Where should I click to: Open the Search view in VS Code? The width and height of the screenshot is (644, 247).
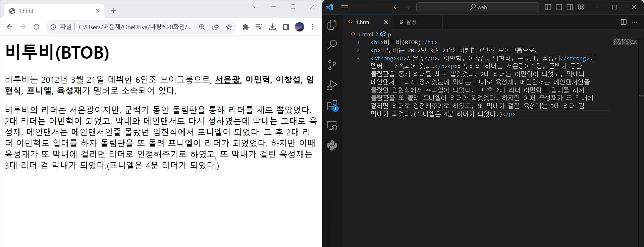332,45
